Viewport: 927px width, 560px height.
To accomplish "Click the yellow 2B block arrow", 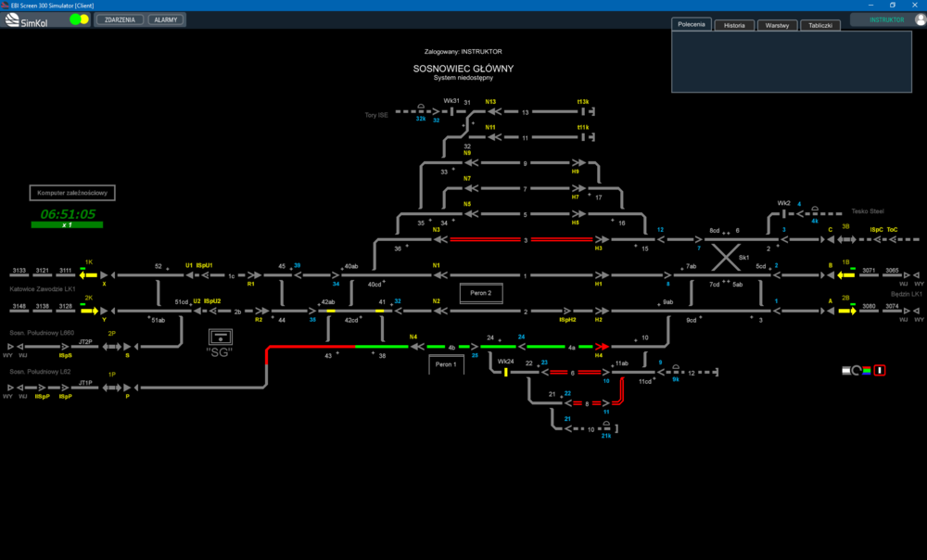I will tap(847, 311).
